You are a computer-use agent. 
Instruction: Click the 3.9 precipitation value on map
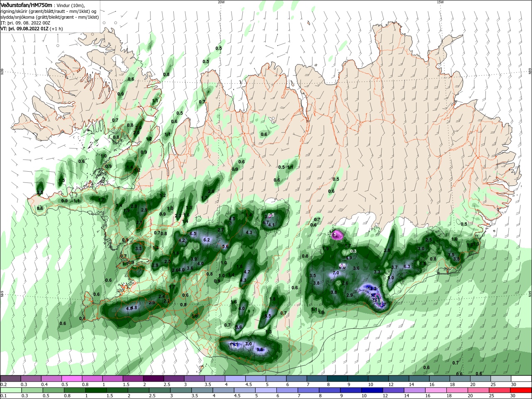(194, 259)
